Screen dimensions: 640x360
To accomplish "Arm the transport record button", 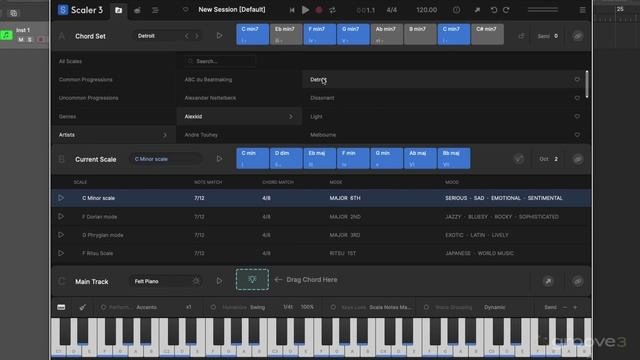I will coord(319,10).
